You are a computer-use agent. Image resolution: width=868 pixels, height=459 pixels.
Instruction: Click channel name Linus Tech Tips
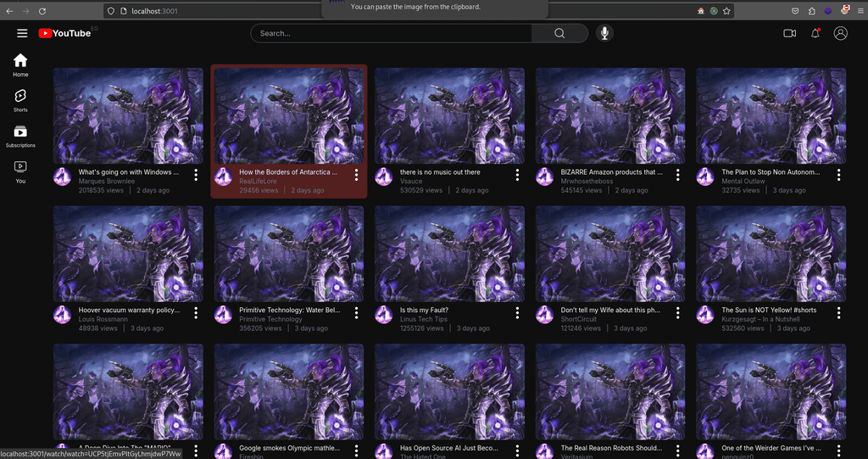424,319
